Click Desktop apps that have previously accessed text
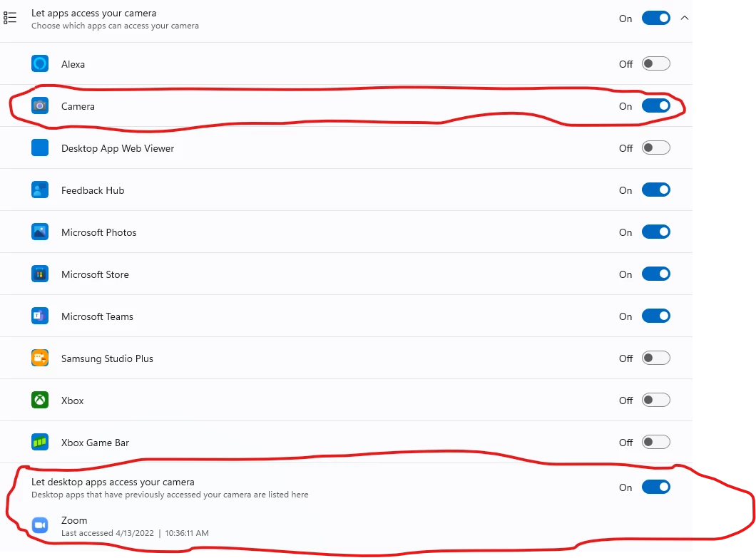This screenshot has height=558, width=756. pos(170,495)
